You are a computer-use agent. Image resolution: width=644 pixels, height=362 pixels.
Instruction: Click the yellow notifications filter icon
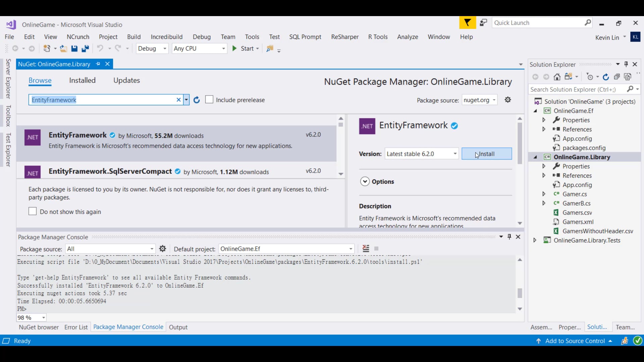tap(467, 23)
